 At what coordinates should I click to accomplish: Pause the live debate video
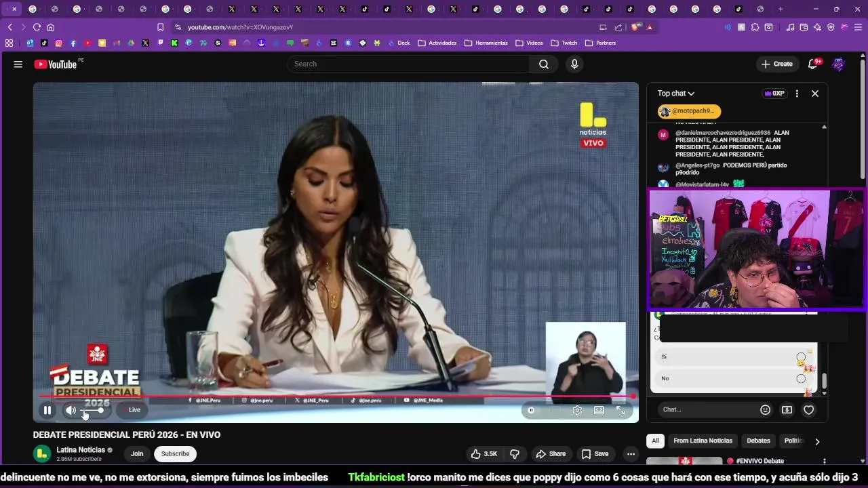pyautogui.click(x=47, y=410)
